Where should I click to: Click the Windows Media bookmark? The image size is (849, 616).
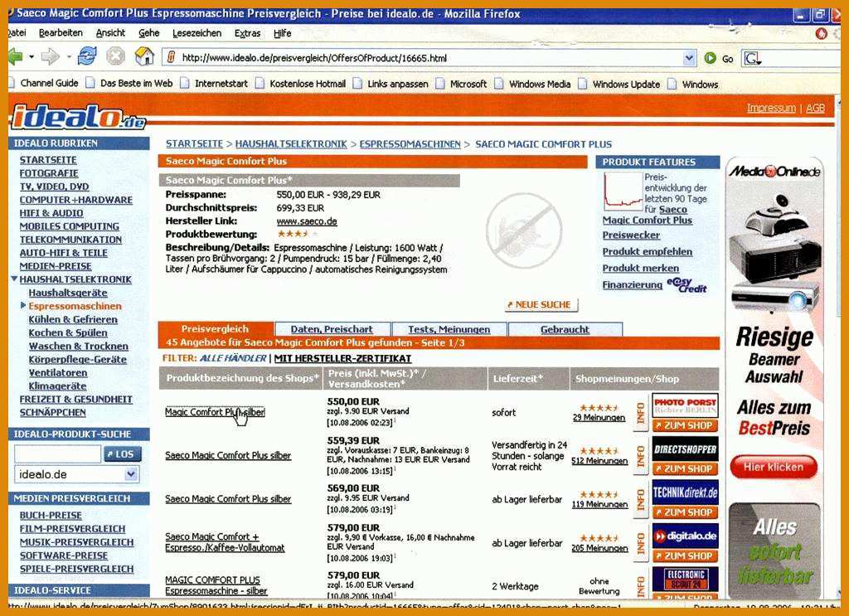(x=533, y=84)
